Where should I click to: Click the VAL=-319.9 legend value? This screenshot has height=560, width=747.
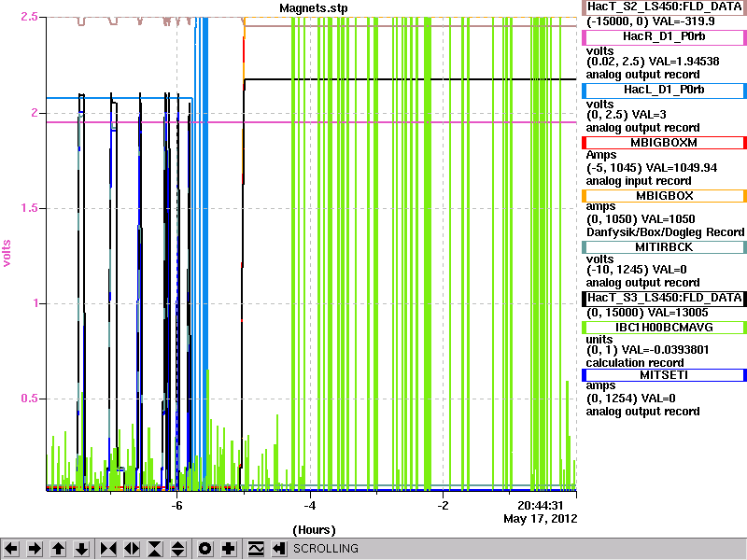pyautogui.click(x=684, y=21)
